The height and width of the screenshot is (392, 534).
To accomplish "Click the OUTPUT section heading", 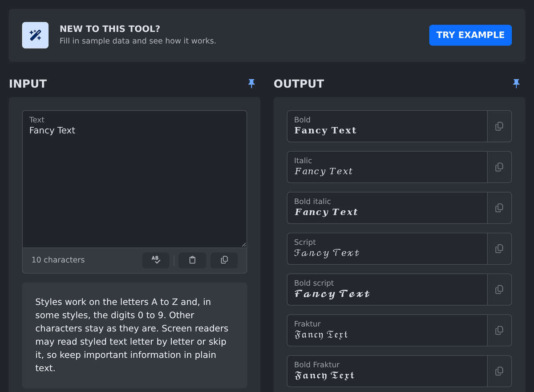I will (x=299, y=84).
